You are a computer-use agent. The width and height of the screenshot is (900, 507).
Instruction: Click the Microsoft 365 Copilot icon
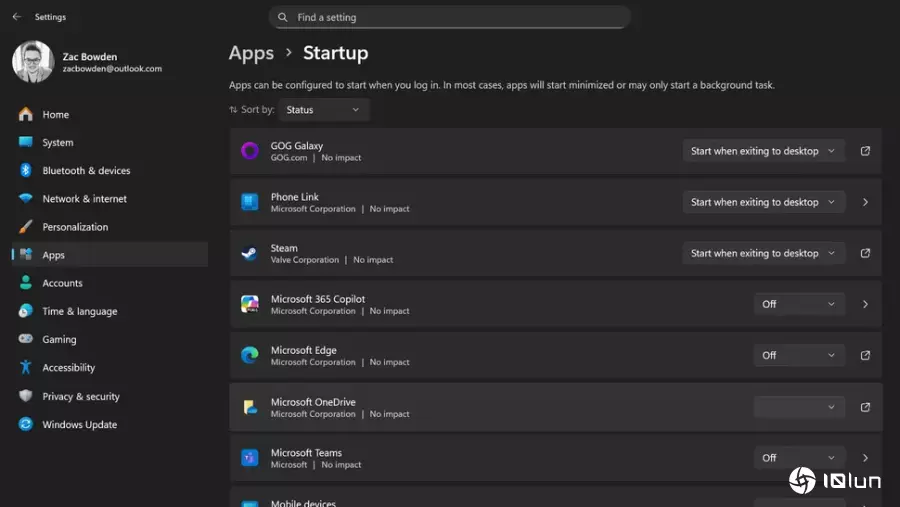250,304
